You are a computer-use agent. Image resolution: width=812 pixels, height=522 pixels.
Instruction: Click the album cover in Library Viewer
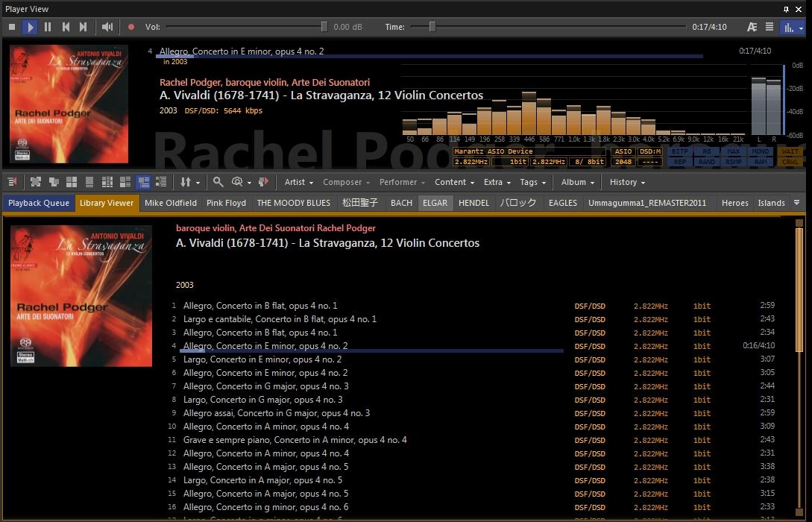[81, 296]
